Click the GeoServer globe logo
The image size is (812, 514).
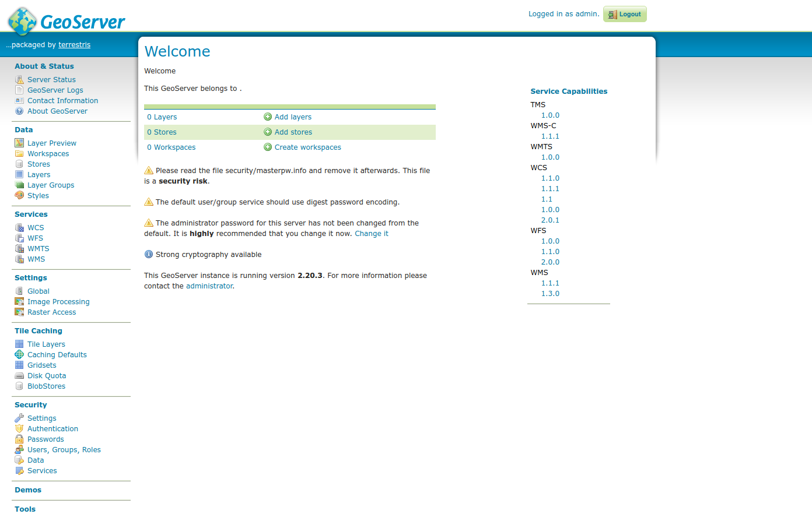tap(22, 21)
